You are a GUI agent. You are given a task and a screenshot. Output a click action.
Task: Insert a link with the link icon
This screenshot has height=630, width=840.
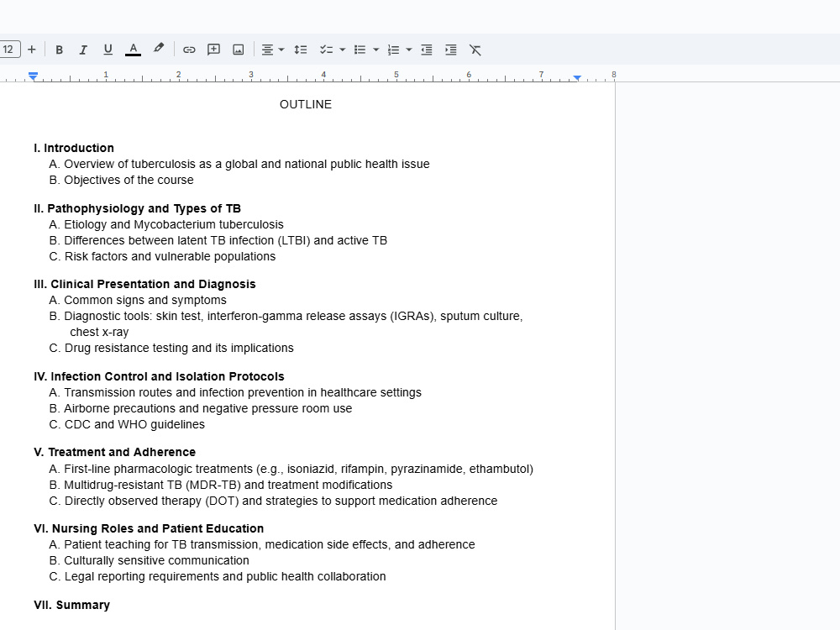coord(189,50)
